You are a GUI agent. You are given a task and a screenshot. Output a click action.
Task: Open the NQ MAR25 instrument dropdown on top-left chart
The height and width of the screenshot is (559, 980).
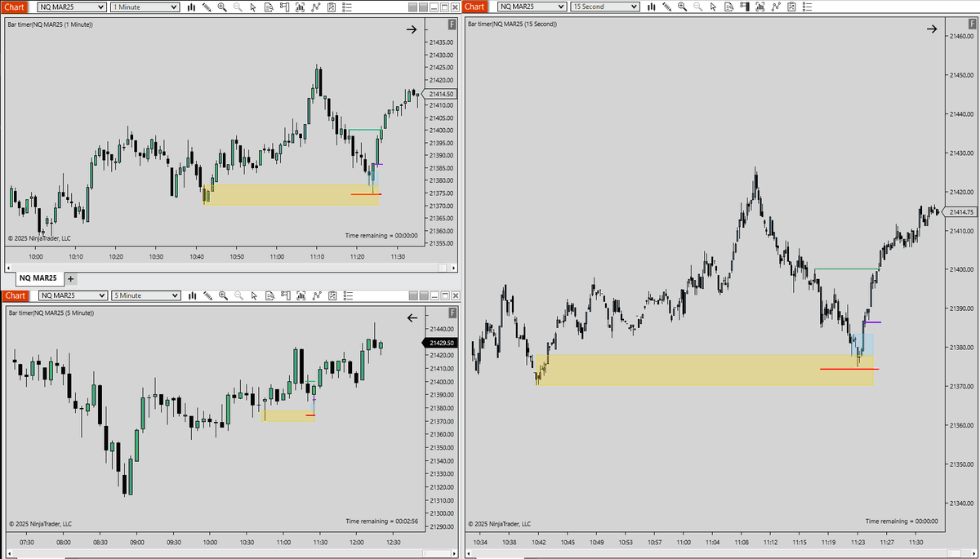[69, 7]
